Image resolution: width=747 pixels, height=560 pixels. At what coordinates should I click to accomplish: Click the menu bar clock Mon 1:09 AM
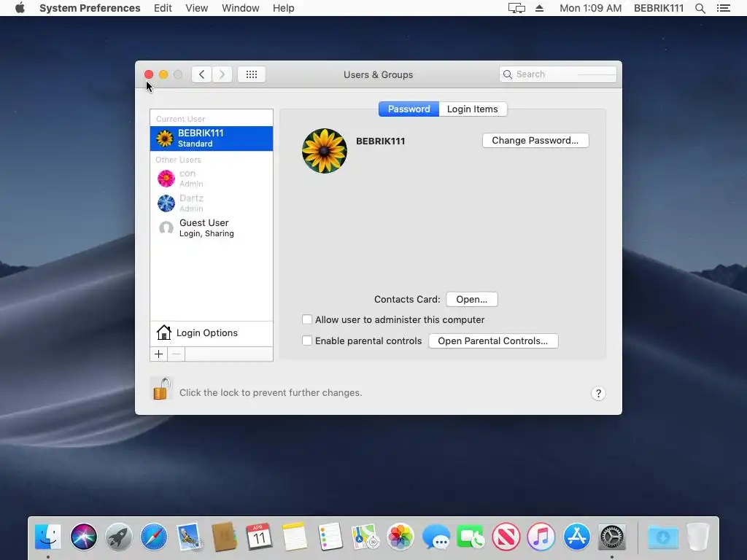[590, 8]
